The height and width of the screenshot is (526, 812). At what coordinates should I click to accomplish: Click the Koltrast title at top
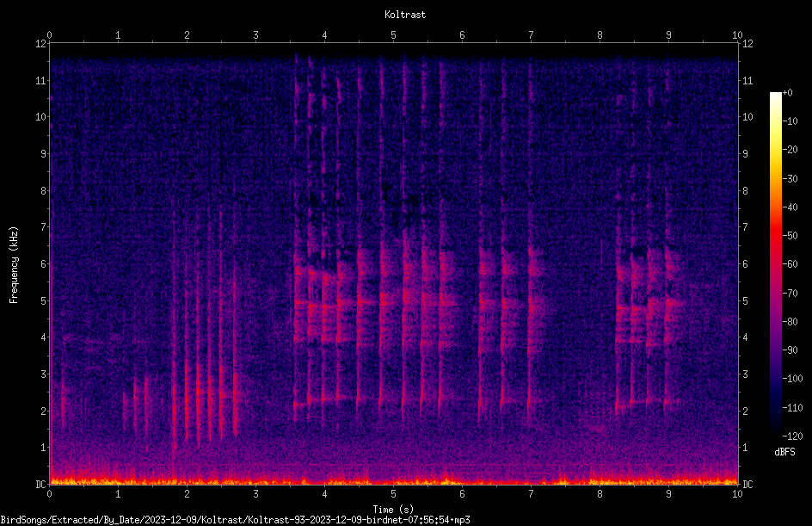click(x=405, y=15)
